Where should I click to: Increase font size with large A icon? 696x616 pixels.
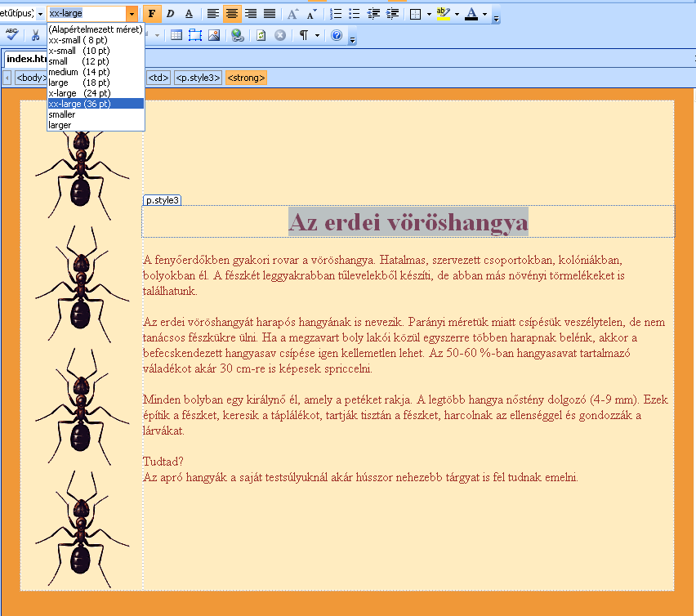(292, 14)
